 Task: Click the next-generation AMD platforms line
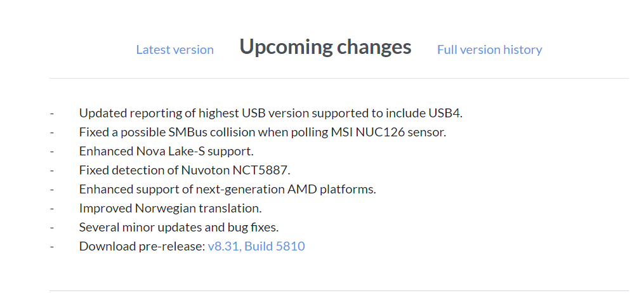click(x=228, y=189)
